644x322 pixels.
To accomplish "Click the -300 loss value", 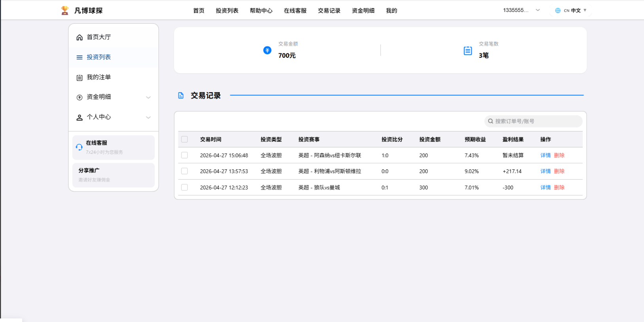I will click(x=508, y=188).
